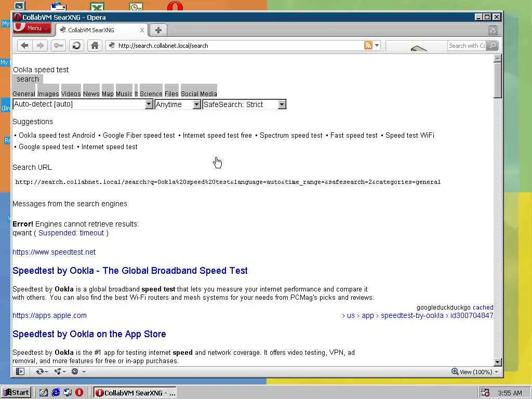
Task: Open the Anytime time range dropdown
Action: tap(178, 104)
